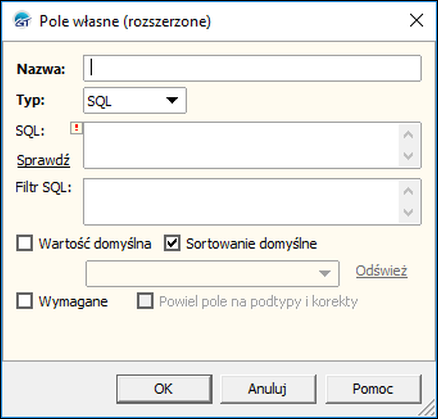
Task: Toggle Powiel pole na podtypy i korekty
Action: (x=145, y=301)
